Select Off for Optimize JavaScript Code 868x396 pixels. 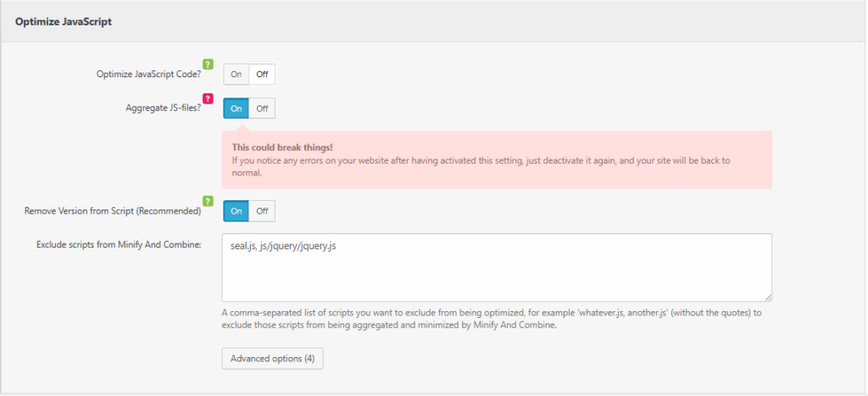(x=262, y=74)
